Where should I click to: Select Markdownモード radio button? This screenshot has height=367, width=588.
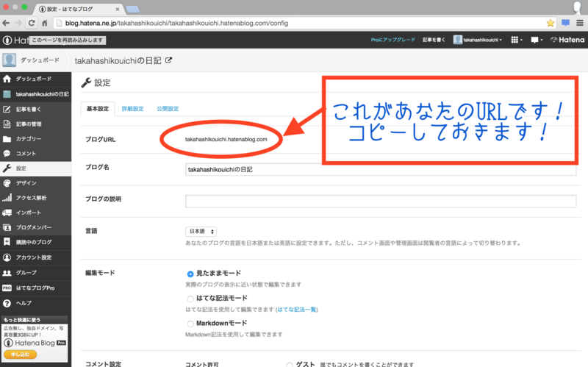coord(190,324)
